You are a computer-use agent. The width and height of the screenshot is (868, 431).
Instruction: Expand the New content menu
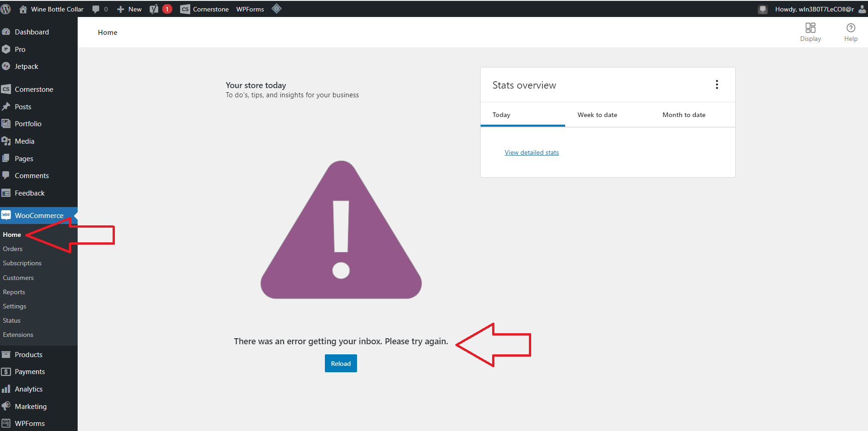[129, 9]
